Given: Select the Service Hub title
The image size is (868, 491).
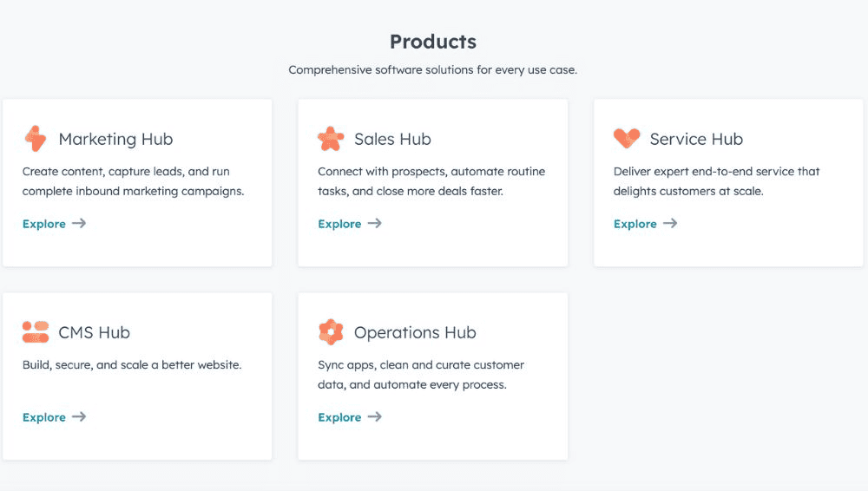Looking at the screenshot, I should (696, 139).
